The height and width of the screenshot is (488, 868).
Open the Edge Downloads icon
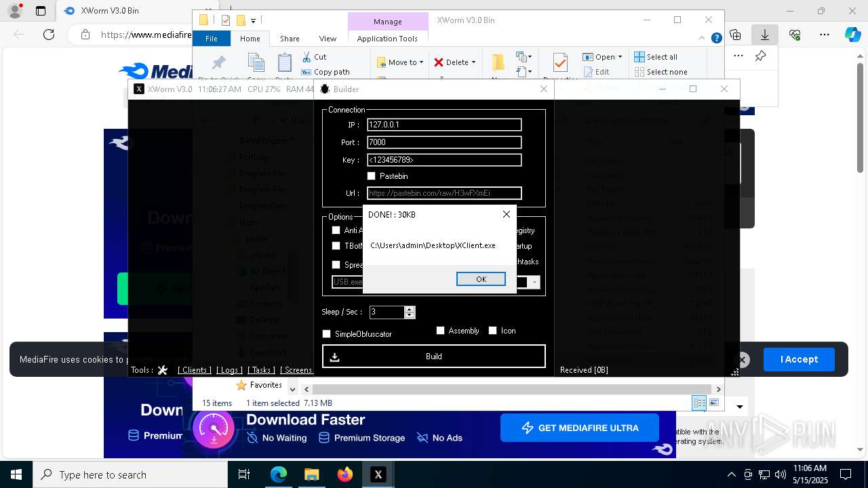point(765,35)
